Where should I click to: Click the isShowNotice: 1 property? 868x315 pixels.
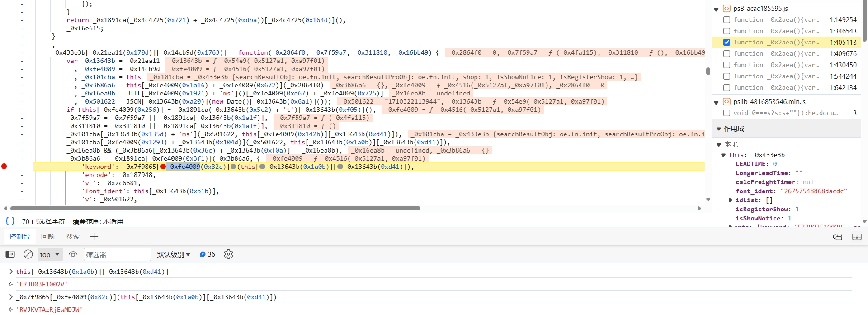pyautogui.click(x=764, y=218)
